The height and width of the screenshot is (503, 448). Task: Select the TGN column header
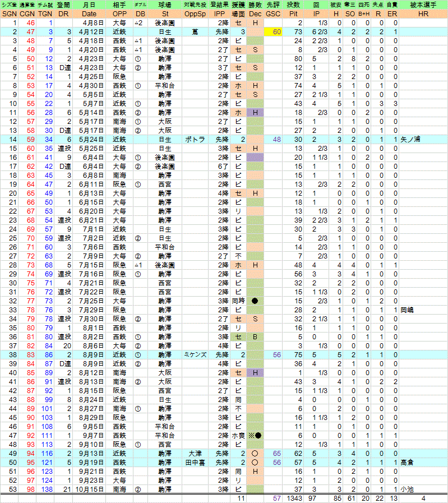45,14
